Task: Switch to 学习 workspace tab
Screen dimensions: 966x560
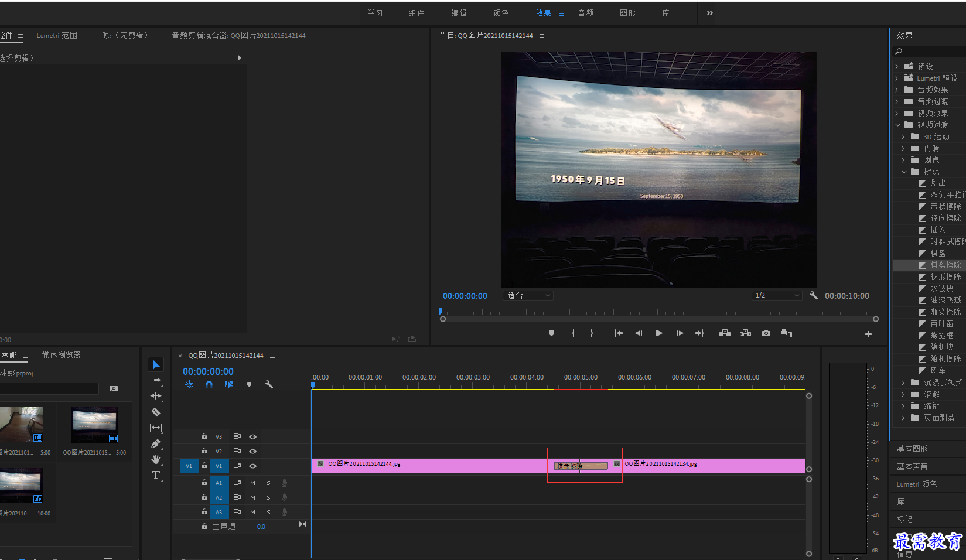Action: coord(375,13)
